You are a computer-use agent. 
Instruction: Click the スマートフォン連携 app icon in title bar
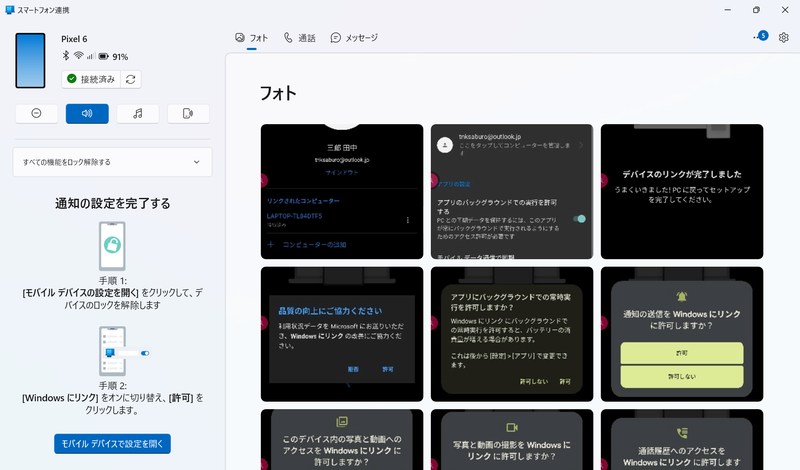coord(10,10)
